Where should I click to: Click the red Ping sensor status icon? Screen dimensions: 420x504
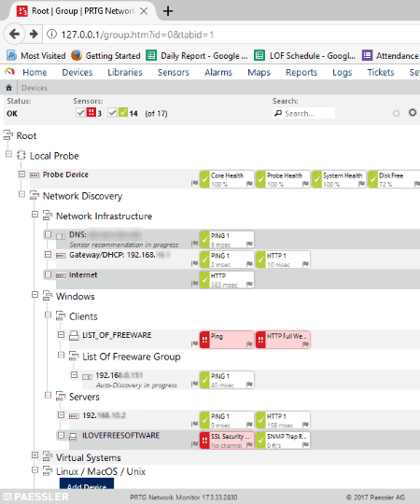[204, 340]
